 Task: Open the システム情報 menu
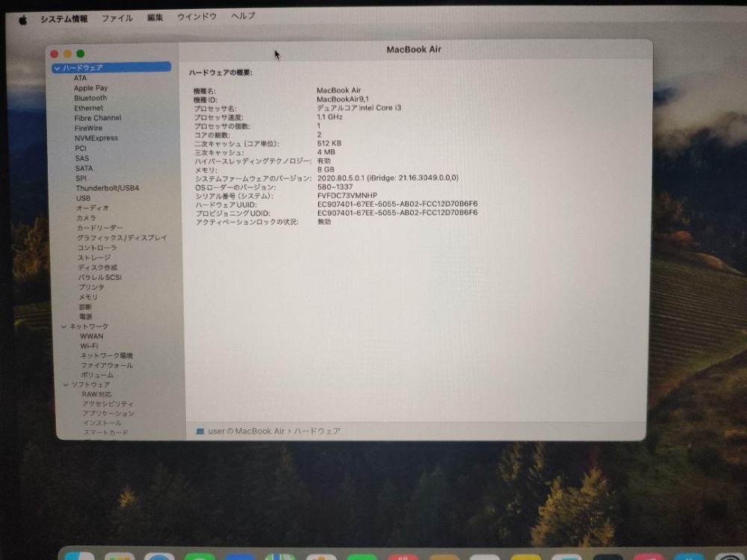63,19
